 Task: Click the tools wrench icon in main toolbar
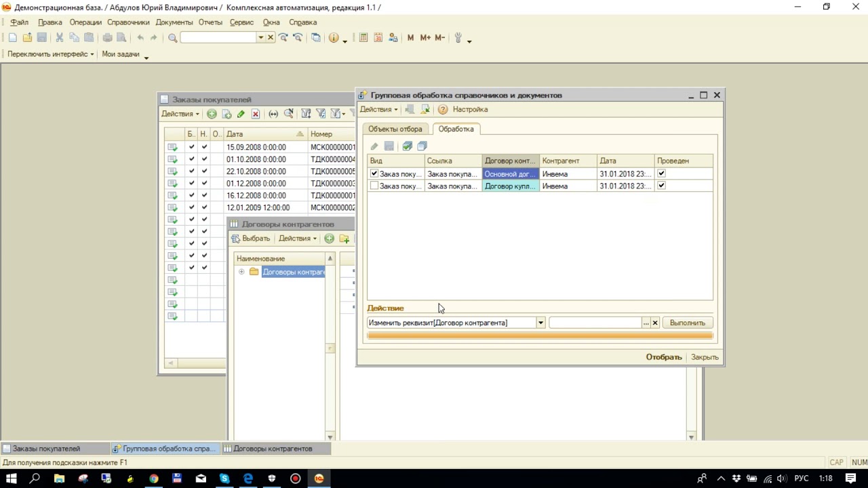point(458,38)
